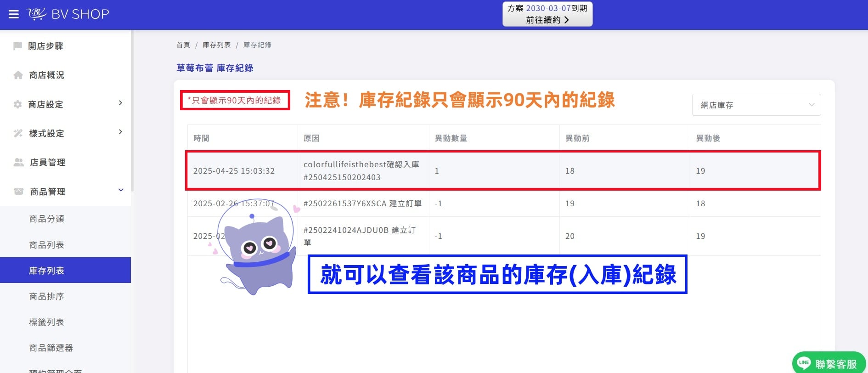Click the box icon beside 商品管理
The image size is (868, 373).
click(19, 191)
